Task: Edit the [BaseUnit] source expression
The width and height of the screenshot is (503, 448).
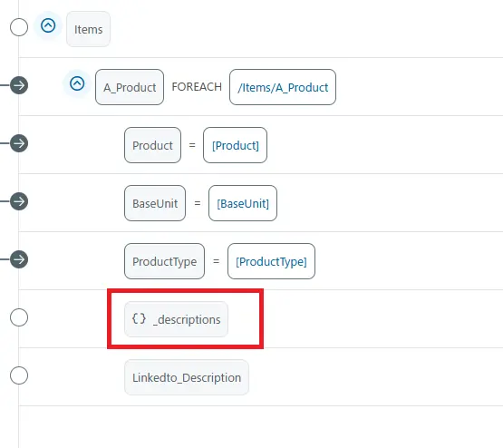Action: [243, 203]
